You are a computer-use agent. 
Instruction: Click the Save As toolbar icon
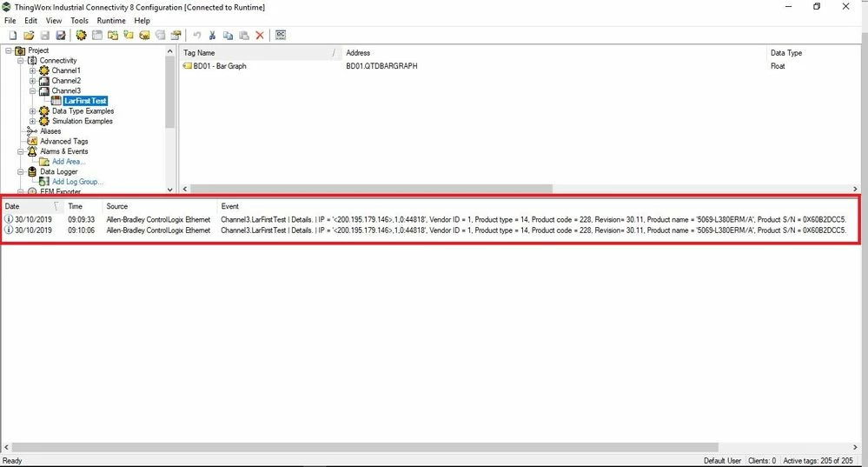click(x=61, y=36)
